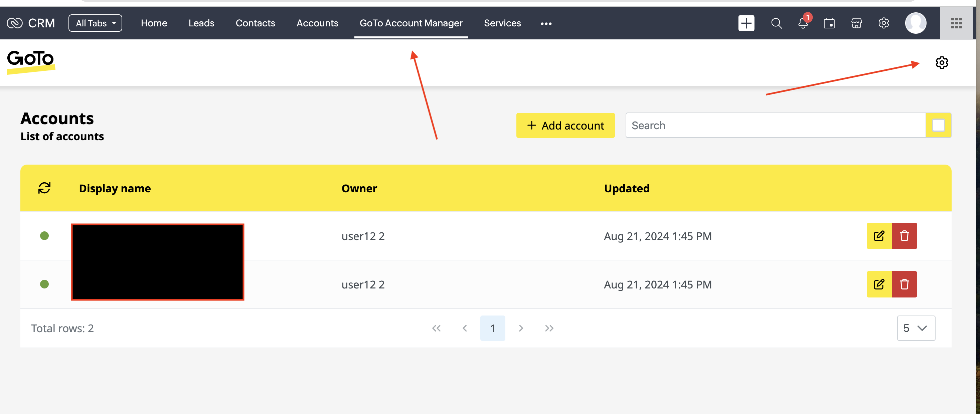This screenshot has height=414, width=980.
Task: Open the user profile avatar
Action: point(916,23)
